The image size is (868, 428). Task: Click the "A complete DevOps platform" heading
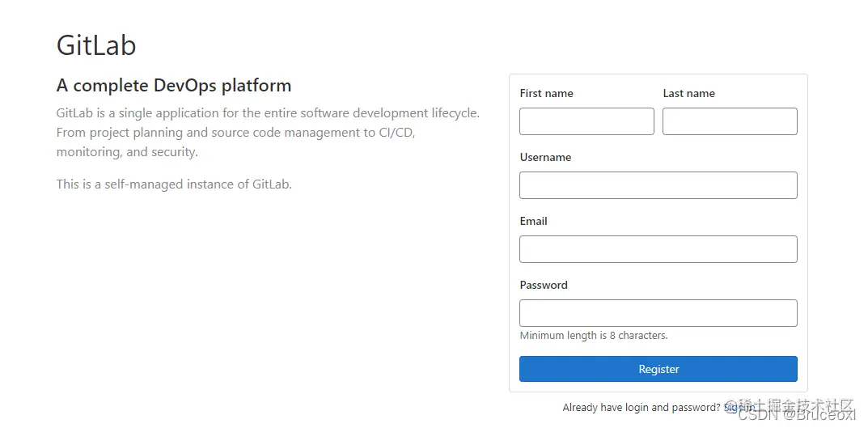click(x=174, y=85)
